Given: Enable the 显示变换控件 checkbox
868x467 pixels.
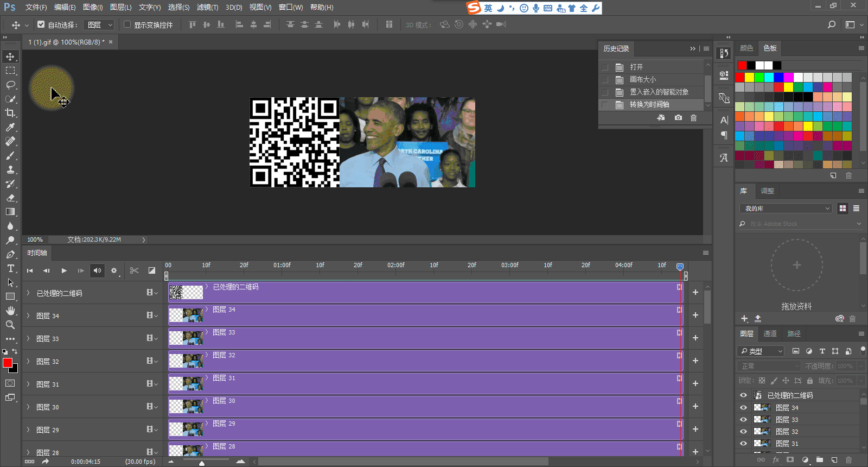Looking at the screenshot, I should 127,24.
